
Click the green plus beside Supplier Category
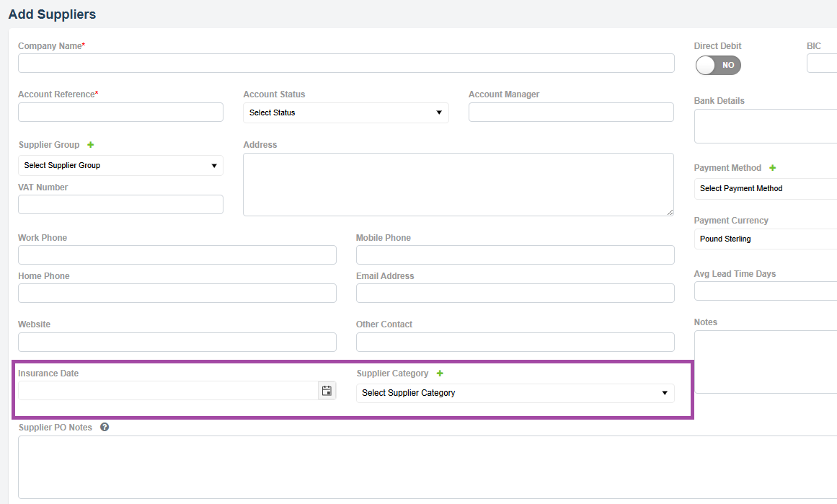(440, 373)
